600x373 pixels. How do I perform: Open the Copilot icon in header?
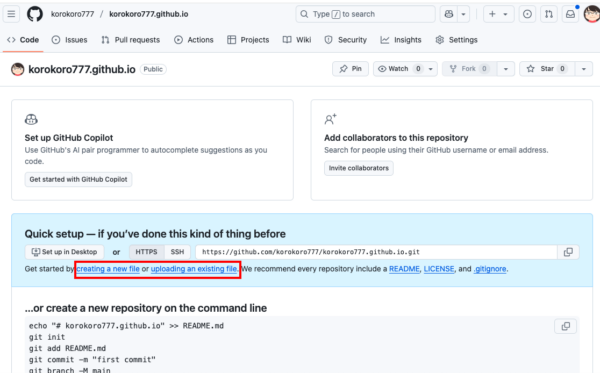448,14
